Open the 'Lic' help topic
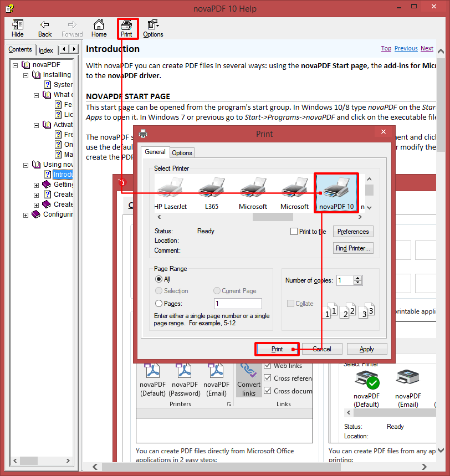Viewport: 450px width, 476px height. [x=64, y=115]
